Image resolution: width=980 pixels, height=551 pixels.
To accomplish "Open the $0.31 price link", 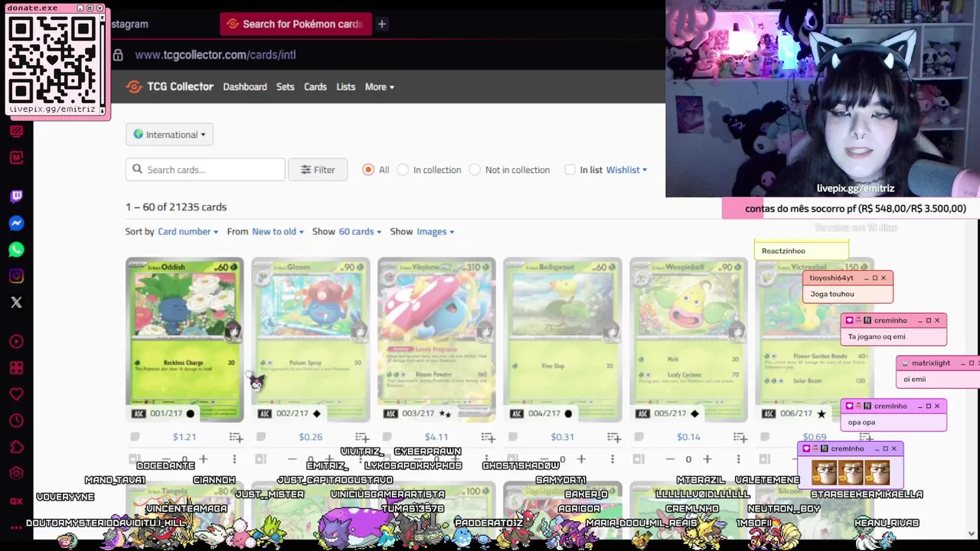I will [562, 437].
